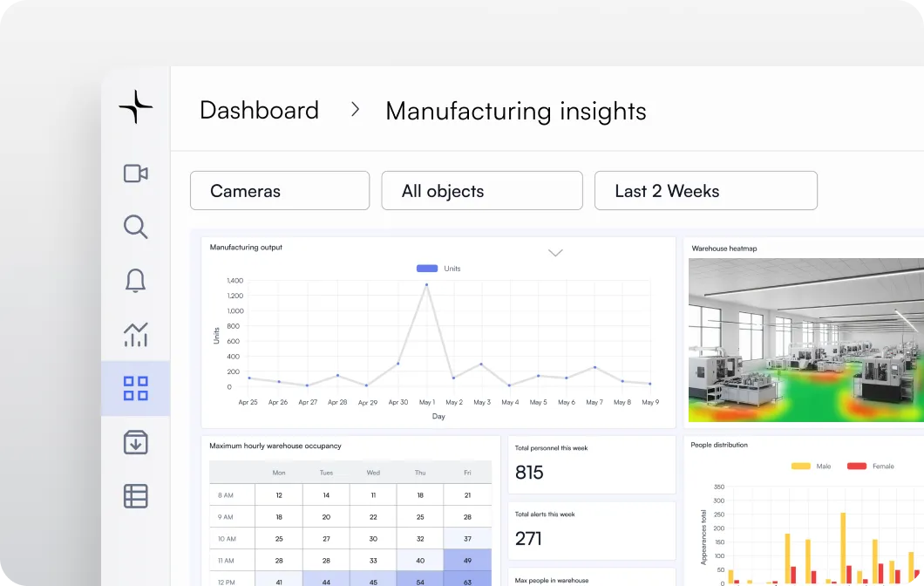
Task: Hide the Female series in People distribution
Action: click(870, 466)
